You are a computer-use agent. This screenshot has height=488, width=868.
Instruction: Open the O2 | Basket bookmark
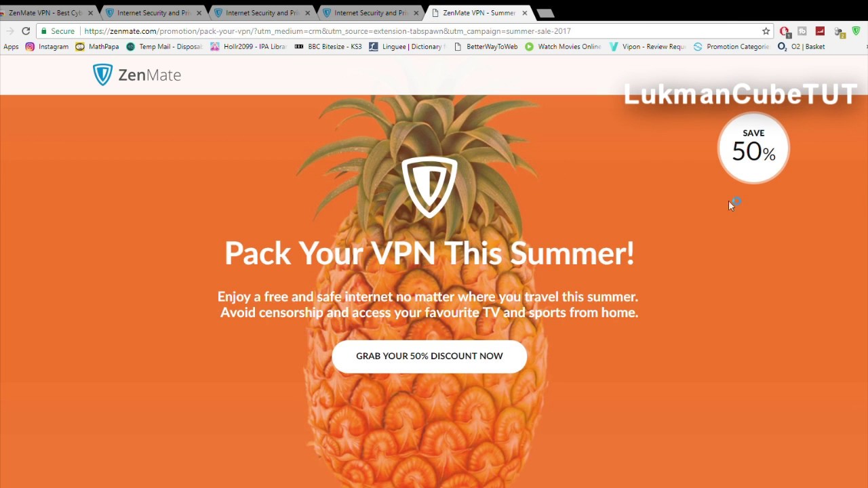[802, 47]
